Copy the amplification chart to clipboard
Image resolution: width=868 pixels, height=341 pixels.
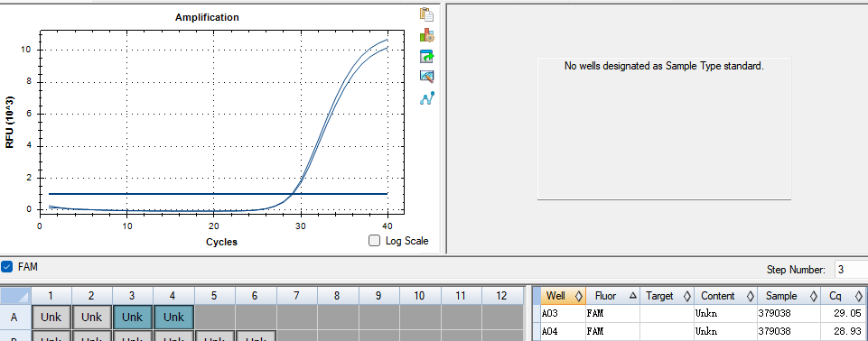tap(427, 14)
